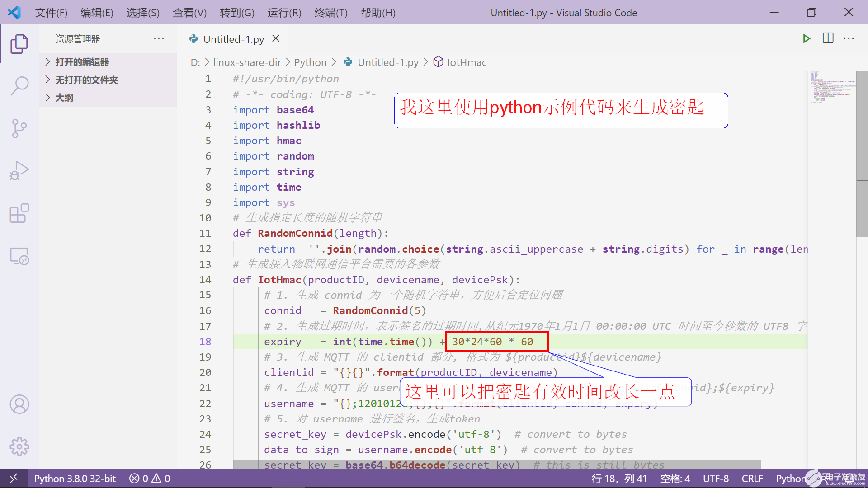Open editor More Actions ellipsis
868x488 pixels.
(x=849, y=38)
